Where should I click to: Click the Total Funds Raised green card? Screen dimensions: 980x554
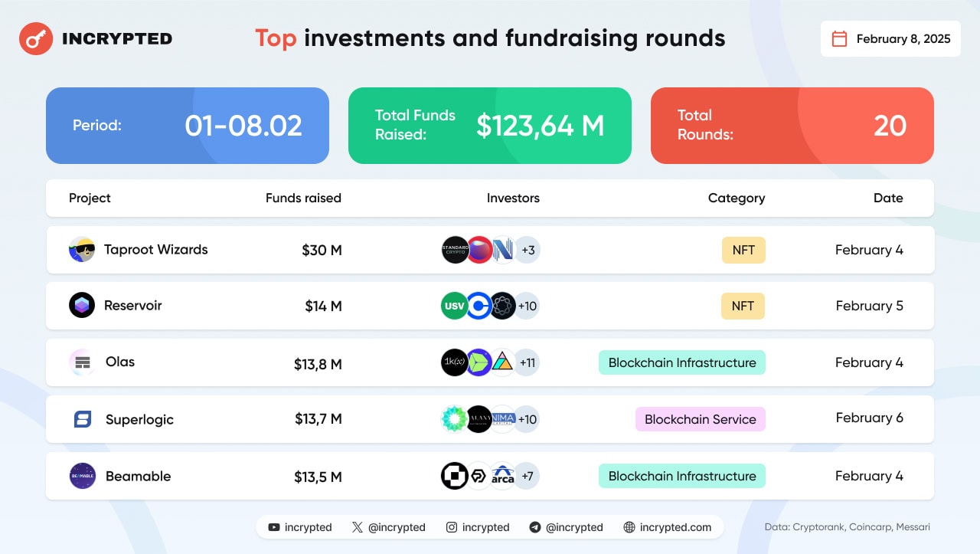[x=490, y=126]
